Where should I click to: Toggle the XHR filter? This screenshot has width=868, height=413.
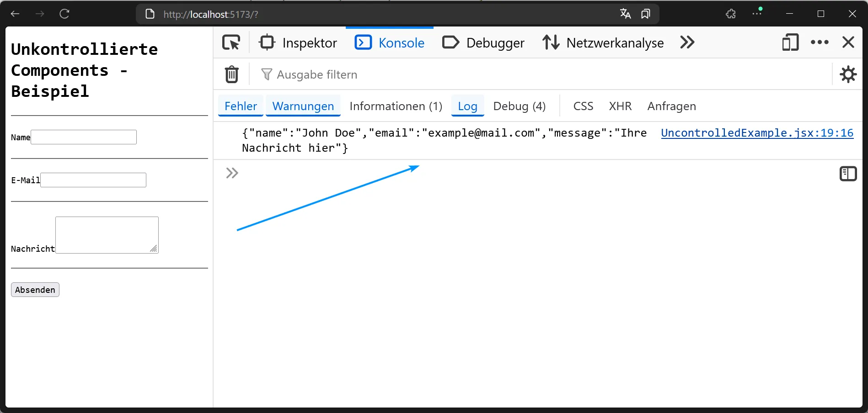620,106
